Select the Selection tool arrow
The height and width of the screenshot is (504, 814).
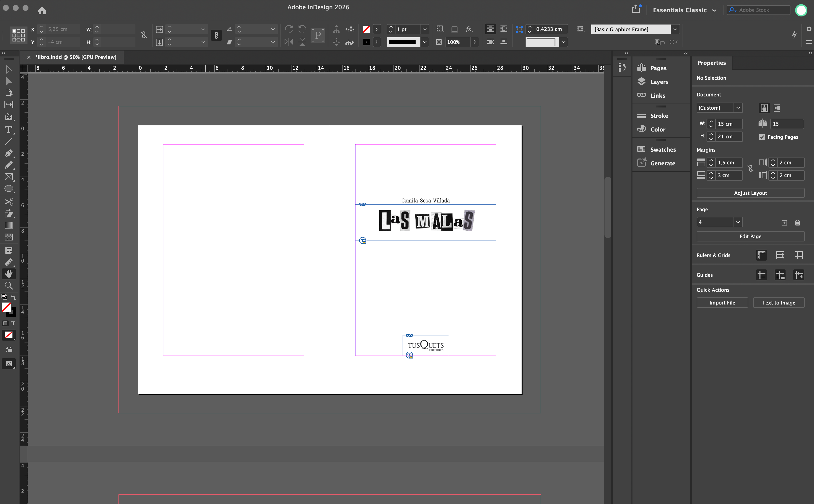click(9, 69)
